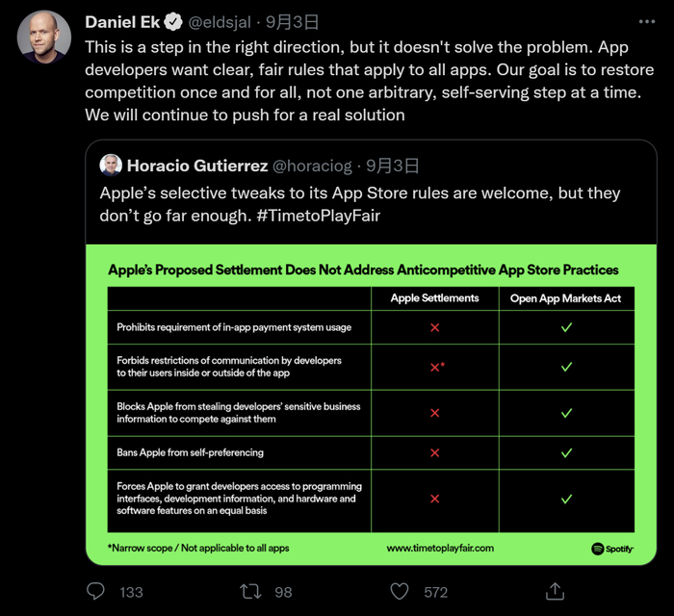Viewport: 674px width, 616px height.
Task: Click the 98 retweets count
Action: pyautogui.click(x=283, y=592)
